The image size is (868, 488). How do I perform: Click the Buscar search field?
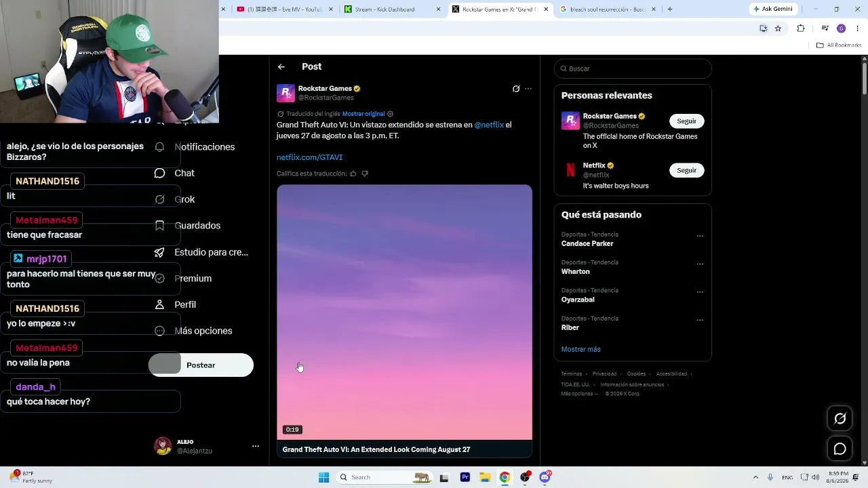(x=633, y=68)
